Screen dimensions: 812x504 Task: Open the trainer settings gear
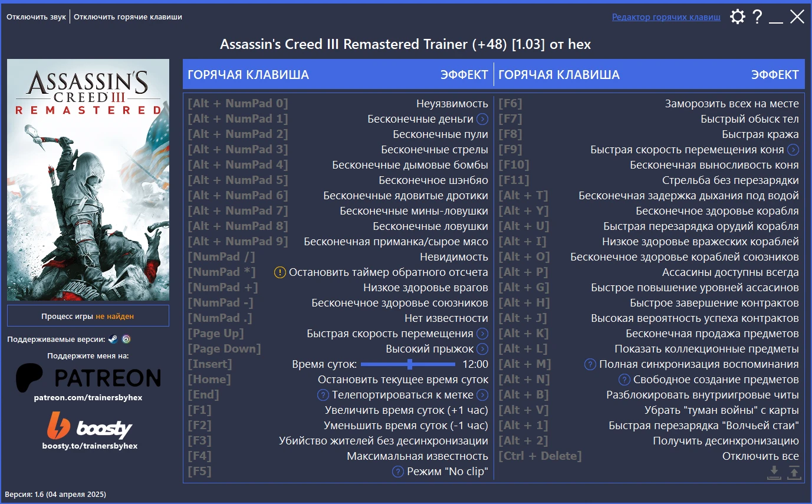pos(737,17)
